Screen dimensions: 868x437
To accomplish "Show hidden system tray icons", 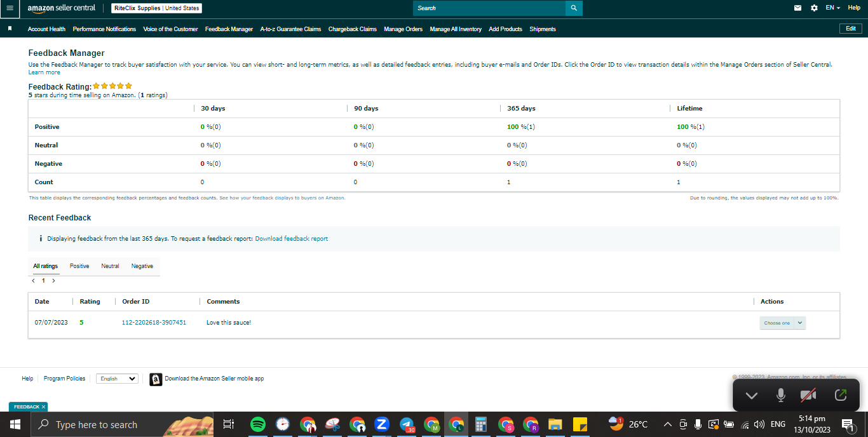I will coord(667,424).
